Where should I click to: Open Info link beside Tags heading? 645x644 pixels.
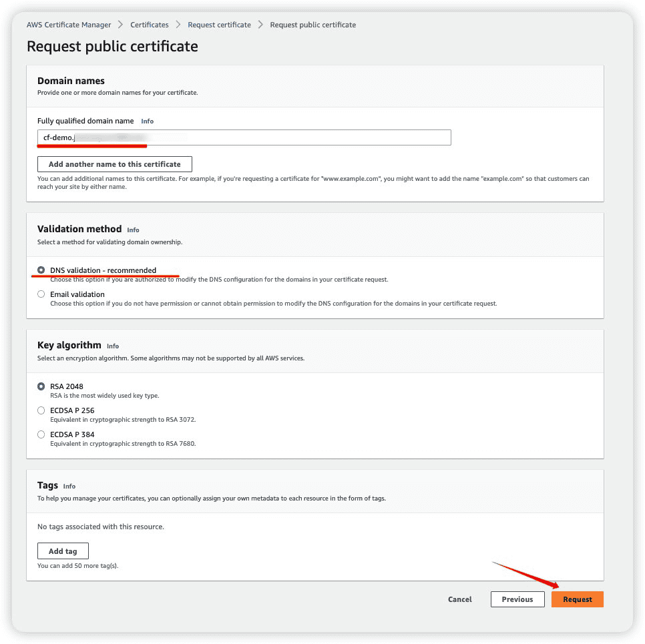(69, 487)
